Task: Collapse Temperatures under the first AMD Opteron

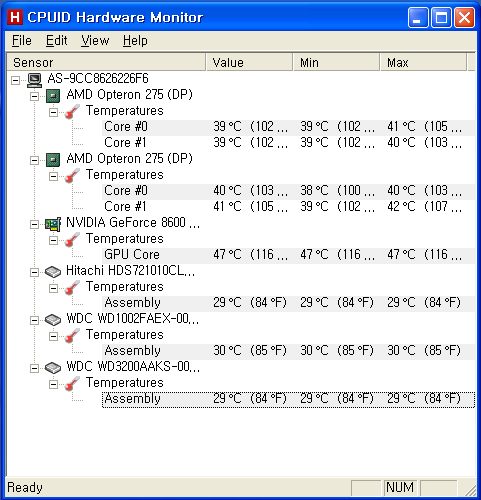Action: [53, 112]
